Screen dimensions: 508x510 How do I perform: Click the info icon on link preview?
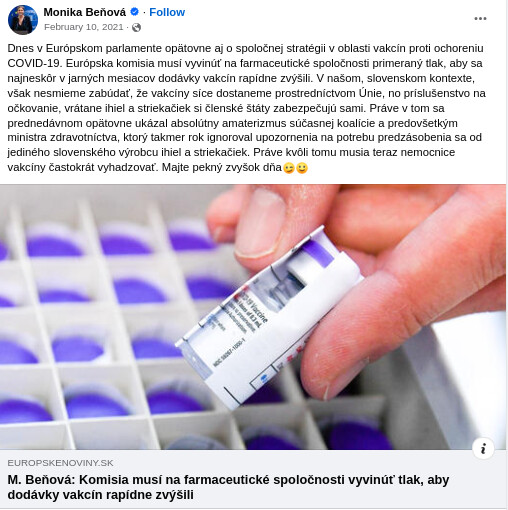coord(483,448)
